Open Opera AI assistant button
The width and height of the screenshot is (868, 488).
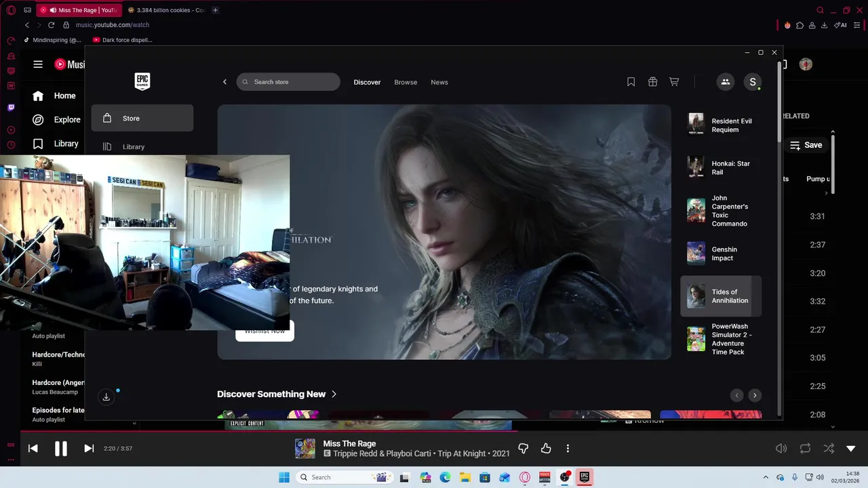(840, 25)
